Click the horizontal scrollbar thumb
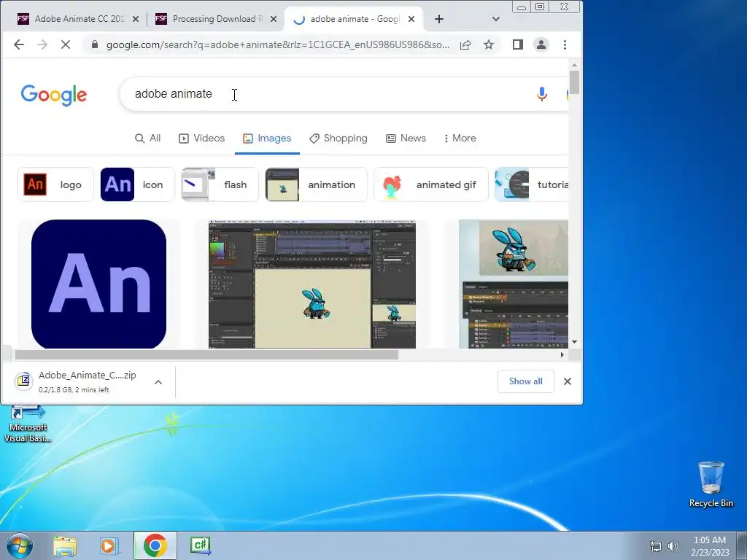747x560 pixels. 206,355
